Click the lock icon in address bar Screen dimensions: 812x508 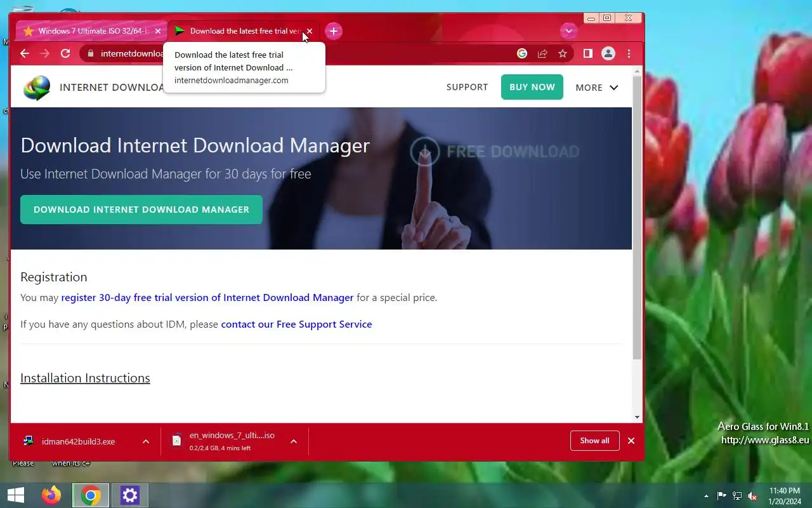90,54
